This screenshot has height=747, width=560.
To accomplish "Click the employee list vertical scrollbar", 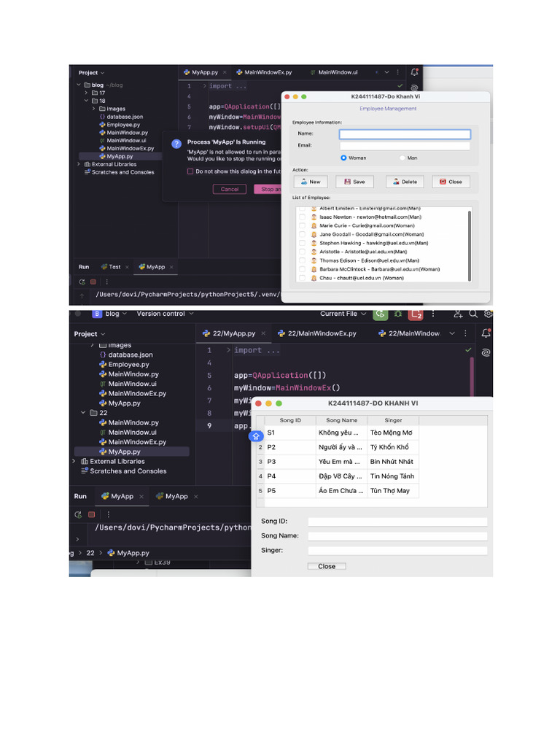I will click(470, 246).
